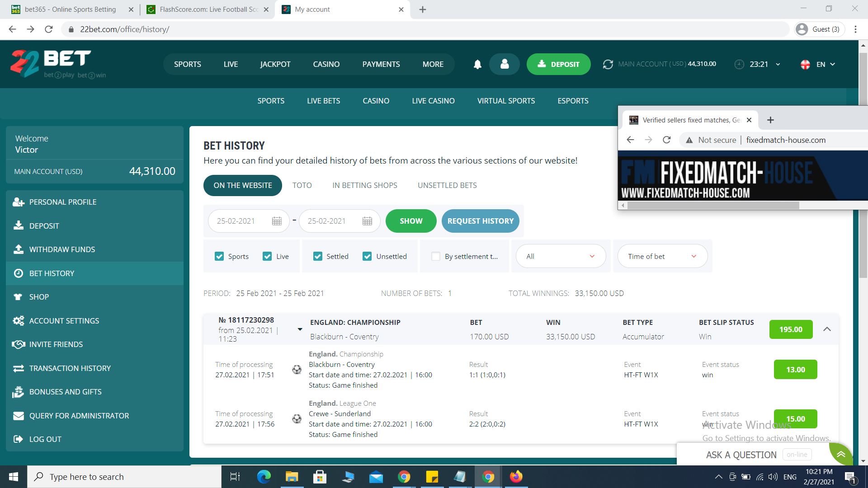This screenshot has height=488, width=868.
Task: Reload page in fixedmatch-house window
Action: (666, 140)
